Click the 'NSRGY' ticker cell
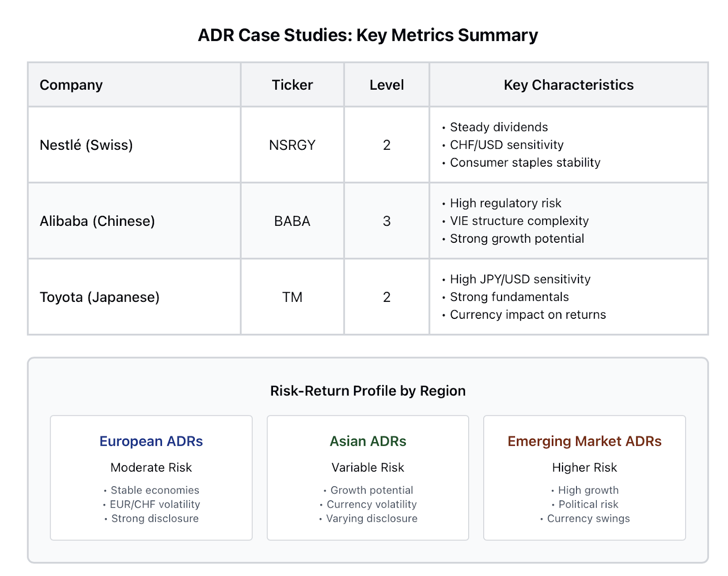The width and height of the screenshot is (728, 576). point(292,145)
